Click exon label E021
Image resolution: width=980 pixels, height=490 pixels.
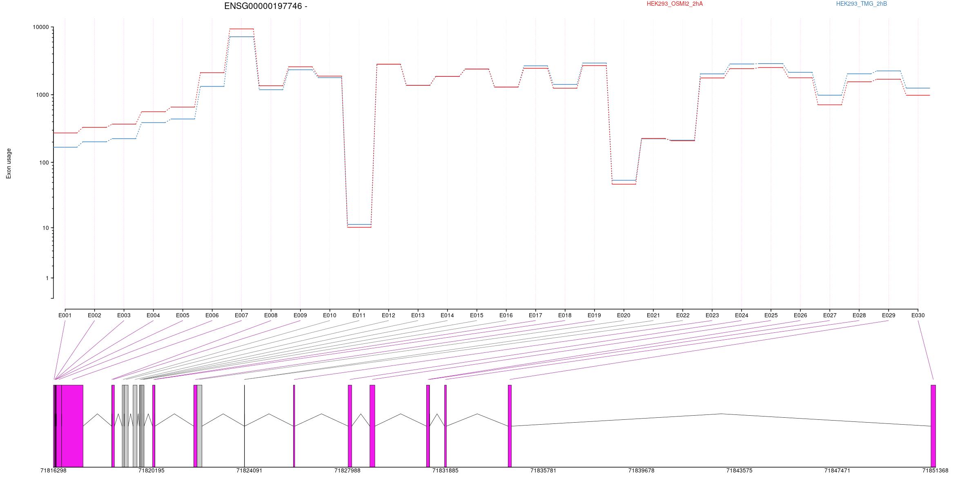tap(653, 315)
